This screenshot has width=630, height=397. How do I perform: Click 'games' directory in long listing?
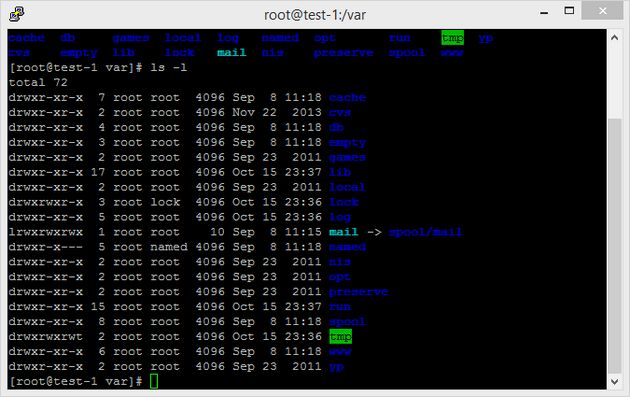pos(347,158)
